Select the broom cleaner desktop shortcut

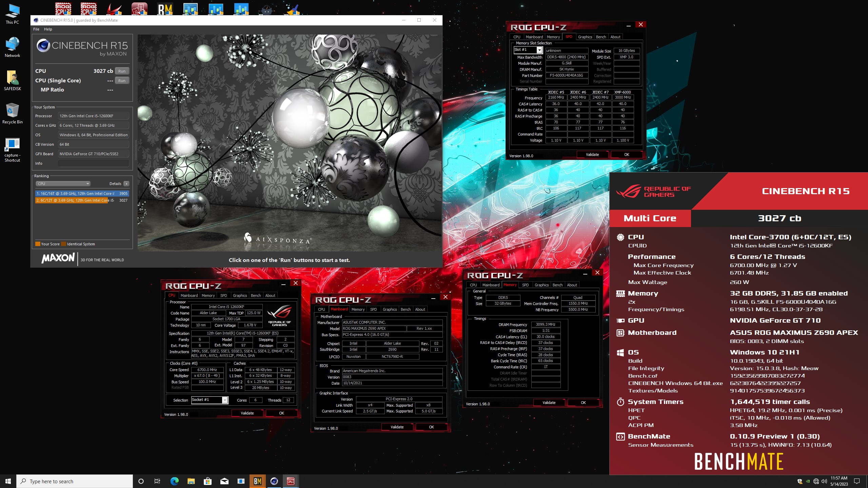(x=292, y=9)
